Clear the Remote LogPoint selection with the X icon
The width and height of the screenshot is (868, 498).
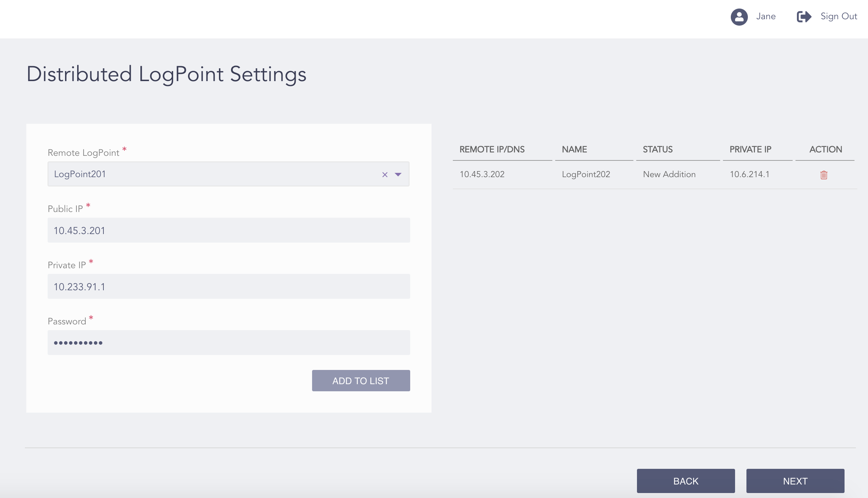click(385, 175)
